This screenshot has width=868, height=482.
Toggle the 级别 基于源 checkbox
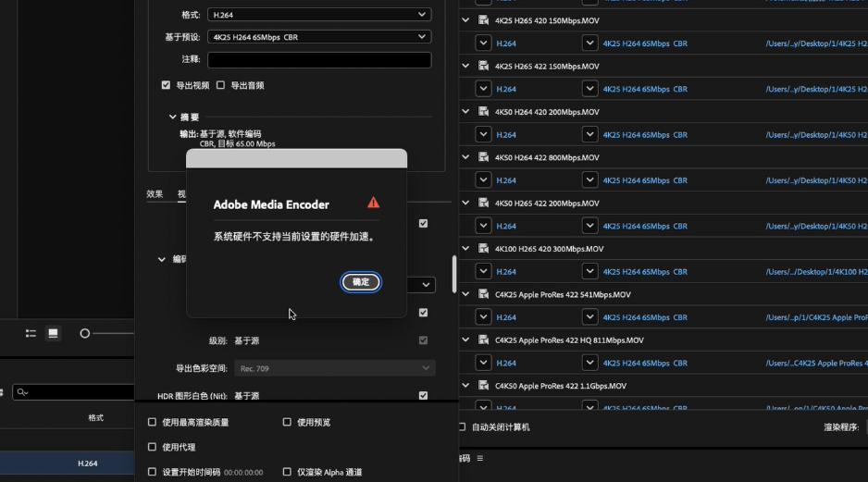coord(424,340)
